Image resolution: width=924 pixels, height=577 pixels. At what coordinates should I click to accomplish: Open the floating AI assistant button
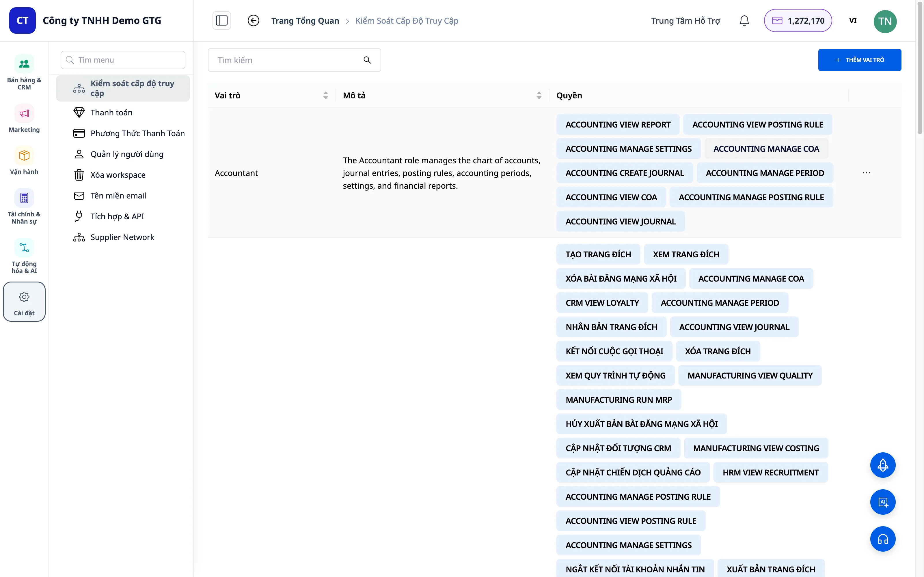(x=883, y=502)
